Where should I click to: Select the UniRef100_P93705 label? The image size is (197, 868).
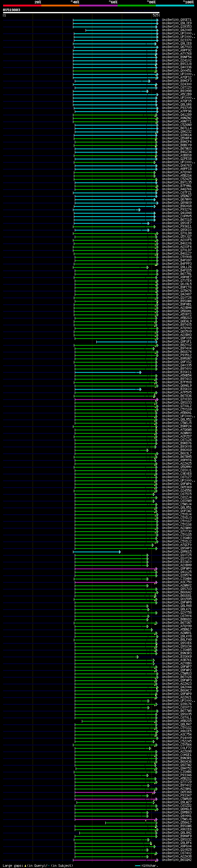point(176,108)
